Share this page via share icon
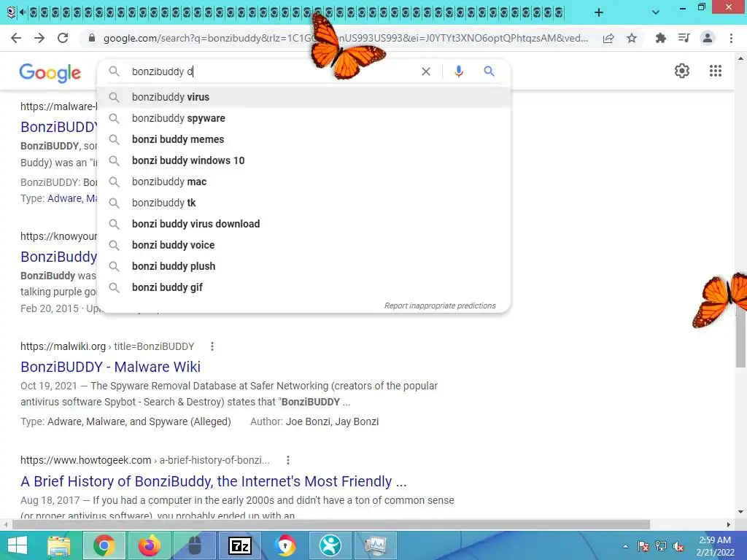Viewport: 747px width, 560px height. point(608,38)
